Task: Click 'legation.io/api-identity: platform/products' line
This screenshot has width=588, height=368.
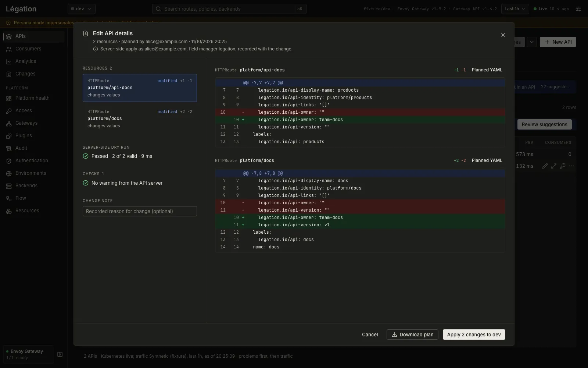Action: point(360,98)
